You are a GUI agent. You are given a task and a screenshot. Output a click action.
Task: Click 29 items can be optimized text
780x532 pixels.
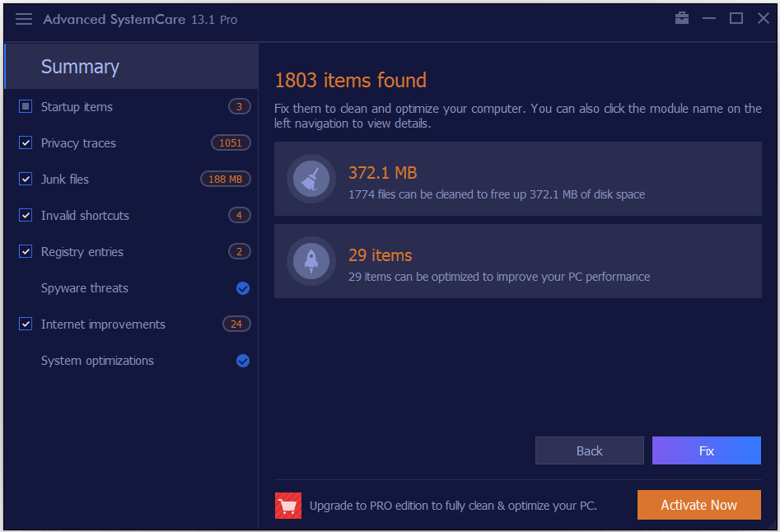tap(499, 277)
